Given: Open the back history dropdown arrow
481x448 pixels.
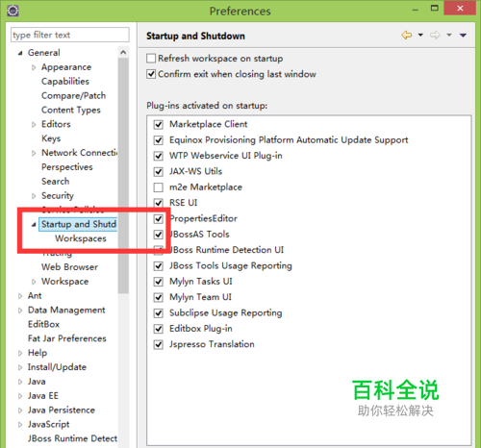Looking at the screenshot, I should click(x=420, y=35).
